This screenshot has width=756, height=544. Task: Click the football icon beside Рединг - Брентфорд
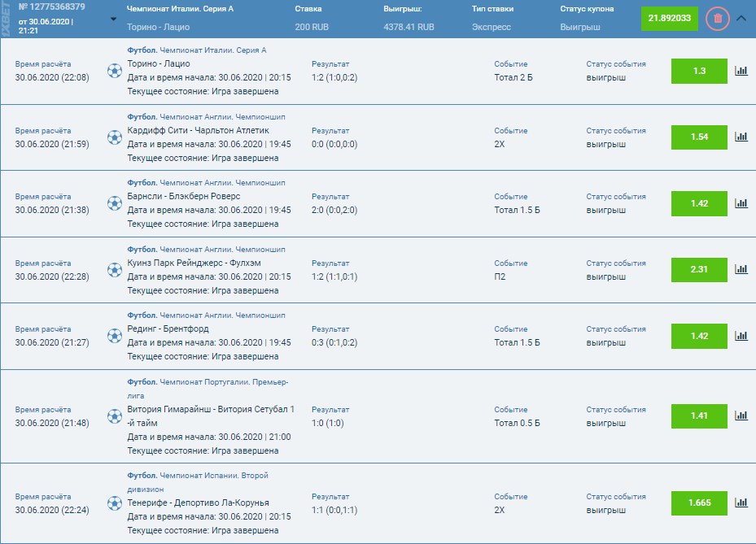115,336
